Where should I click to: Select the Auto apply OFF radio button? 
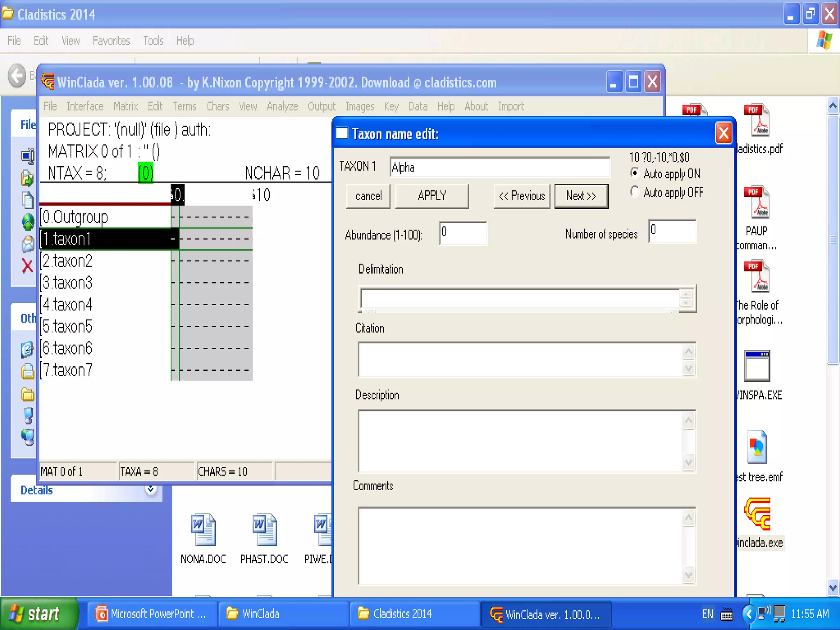coord(635,192)
